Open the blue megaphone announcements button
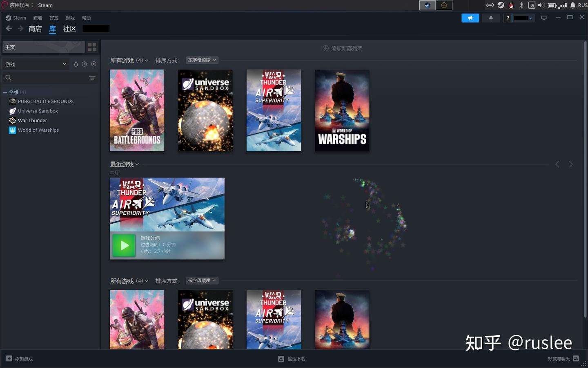Viewport: 588px width, 368px height. point(470,18)
